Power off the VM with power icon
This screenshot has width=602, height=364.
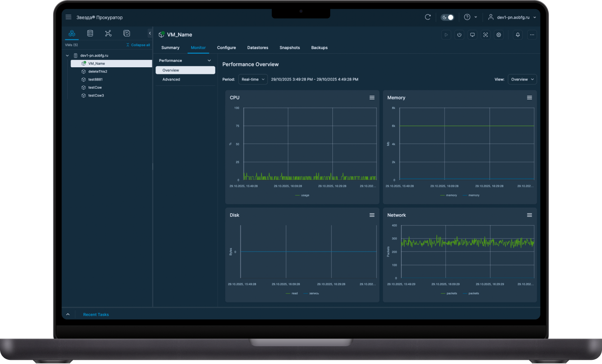pyautogui.click(x=459, y=35)
